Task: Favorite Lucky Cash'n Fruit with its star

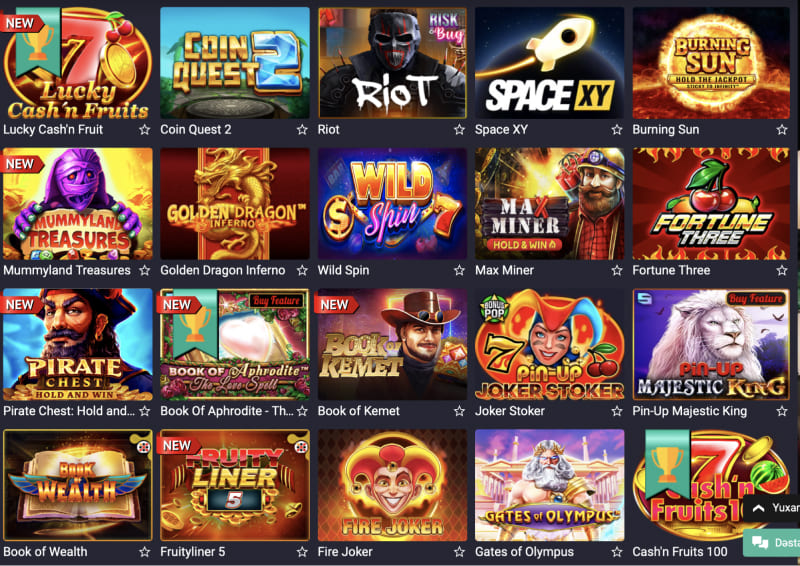Action: 145,130
